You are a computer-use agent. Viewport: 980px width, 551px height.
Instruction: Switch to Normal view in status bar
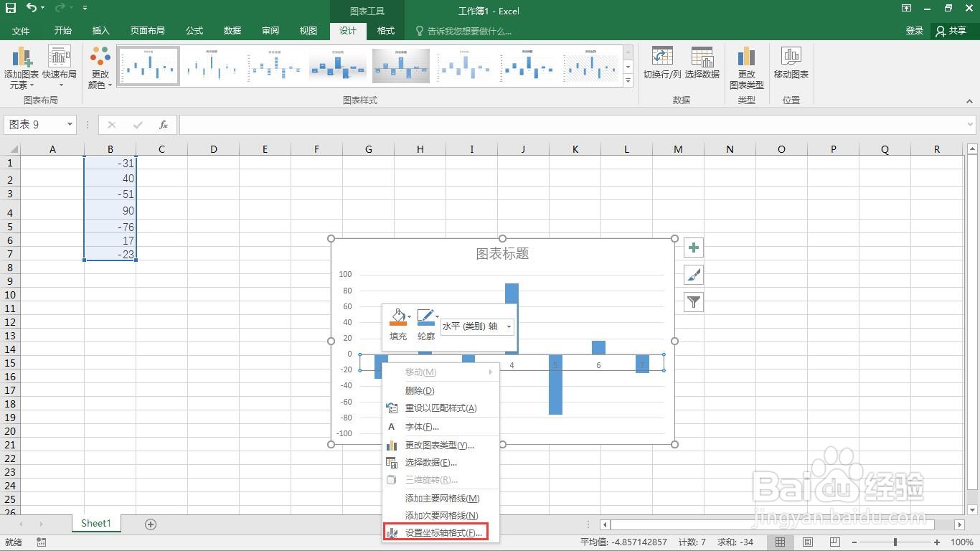781,542
